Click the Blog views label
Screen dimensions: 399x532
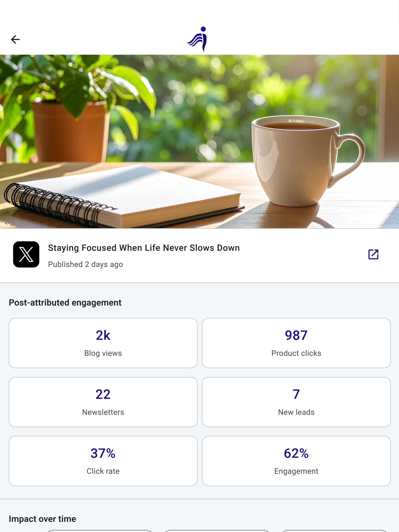103,353
